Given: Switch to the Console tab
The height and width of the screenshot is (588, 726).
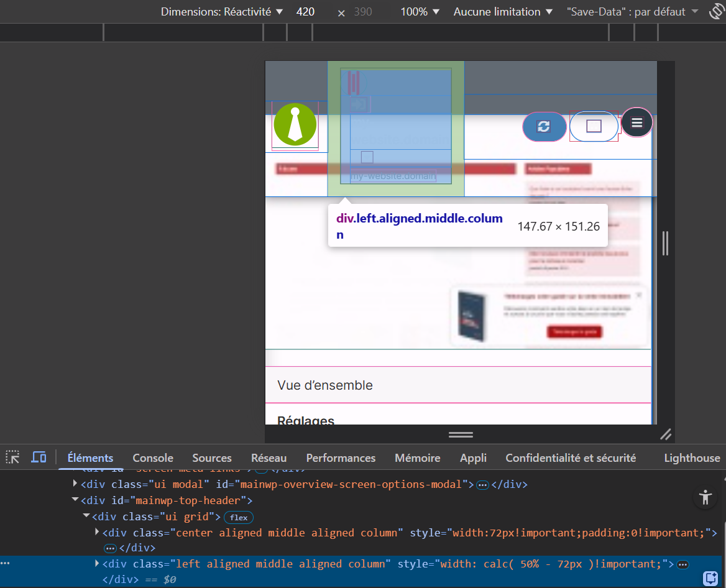Looking at the screenshot, I should [153, 458].
